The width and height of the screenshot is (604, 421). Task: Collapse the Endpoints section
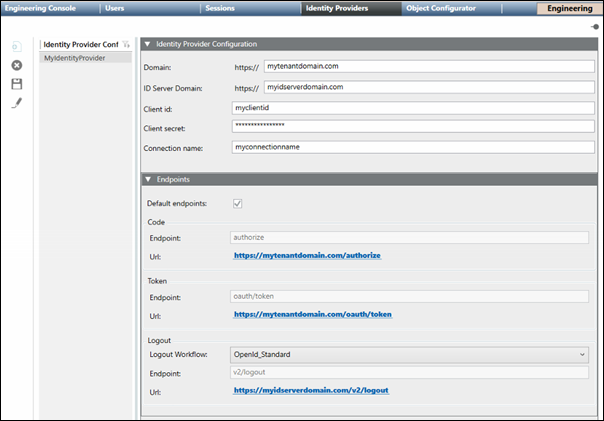(149, 179)
